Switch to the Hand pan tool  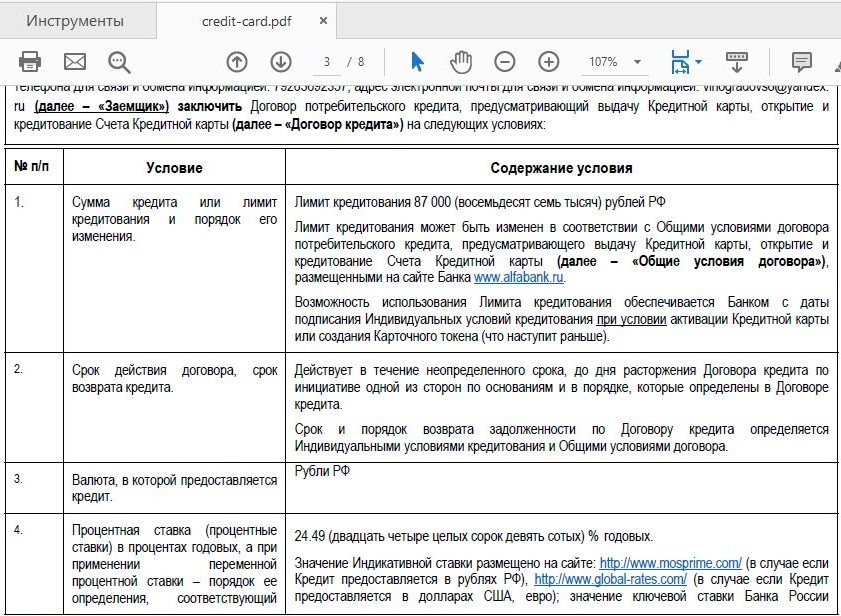(x=460, y=61)
